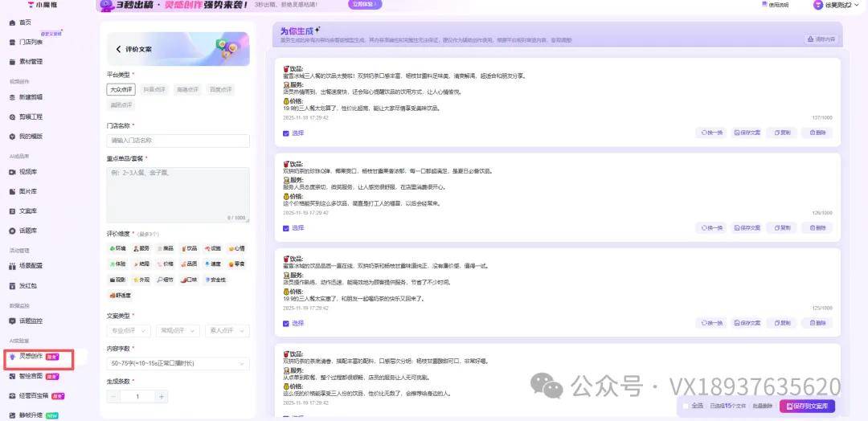Expand the 专业点评 copy type dropdown

[x=129, y=331]
